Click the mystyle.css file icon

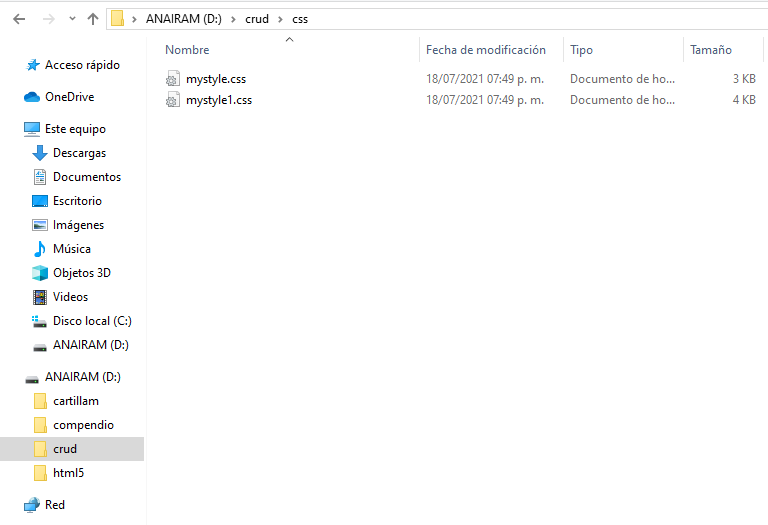tap(173, 78)
